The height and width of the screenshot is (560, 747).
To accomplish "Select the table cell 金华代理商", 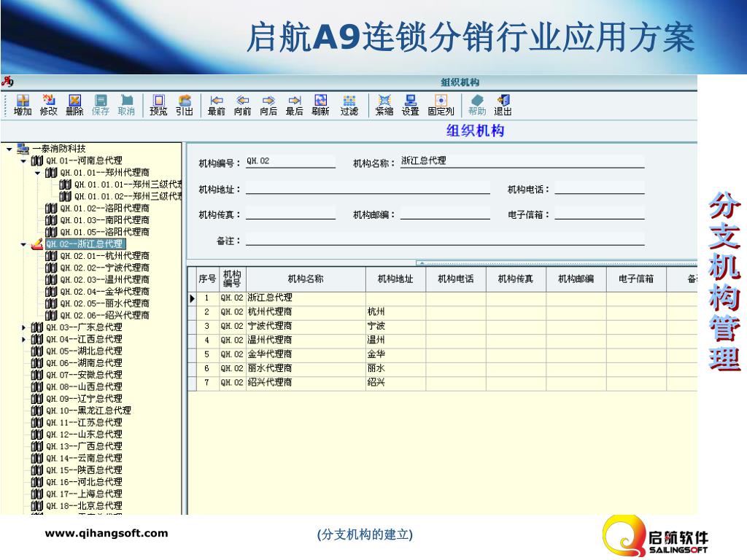I will [306, 354].
